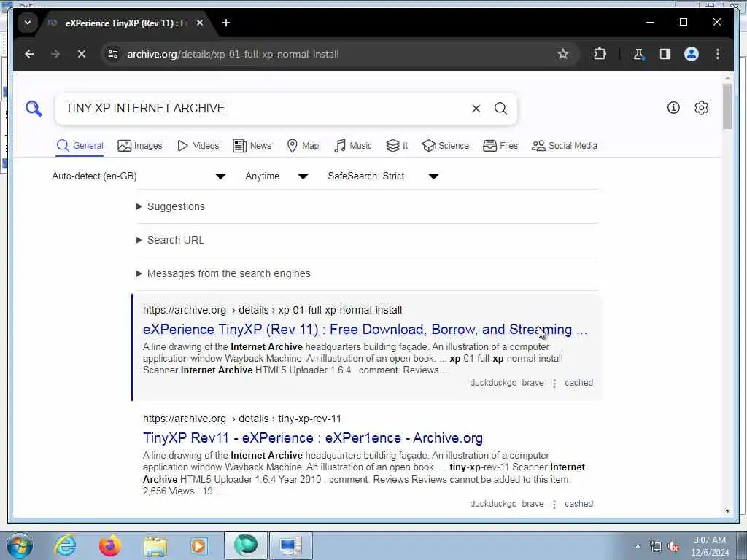The width and height of the screenshot is (747, 560).
Task: Switch to the Music tab
Action: point(352,146)
